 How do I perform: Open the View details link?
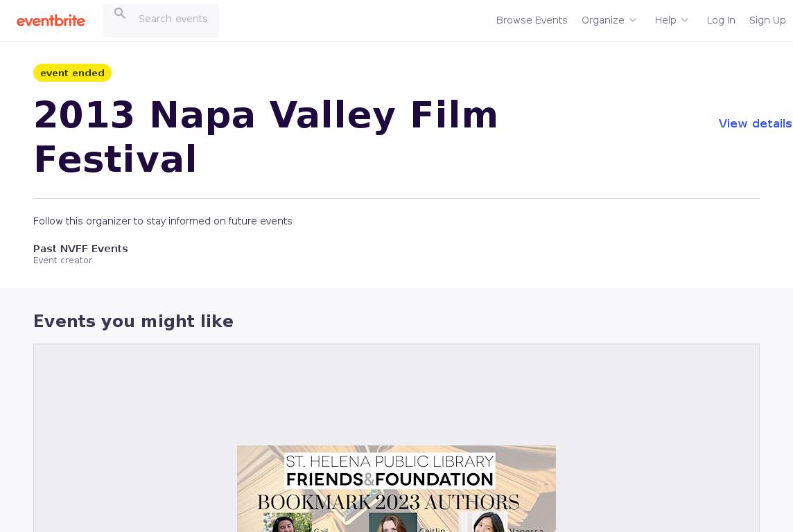755,123
